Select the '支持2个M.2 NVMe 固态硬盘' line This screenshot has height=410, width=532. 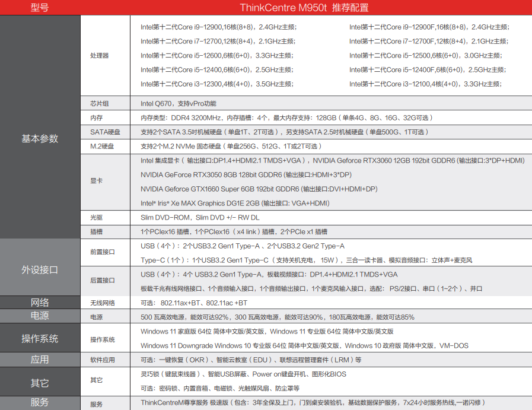click(231, 147)
